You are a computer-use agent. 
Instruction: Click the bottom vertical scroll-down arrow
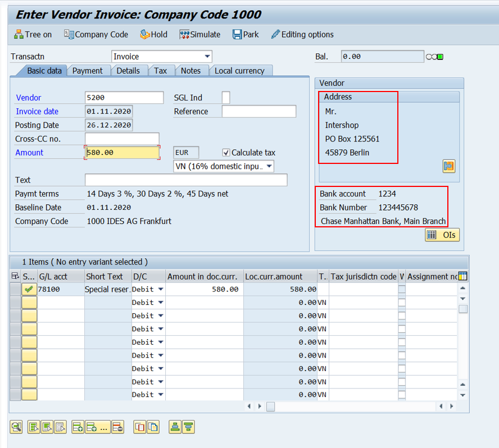(x=462, y=395)
